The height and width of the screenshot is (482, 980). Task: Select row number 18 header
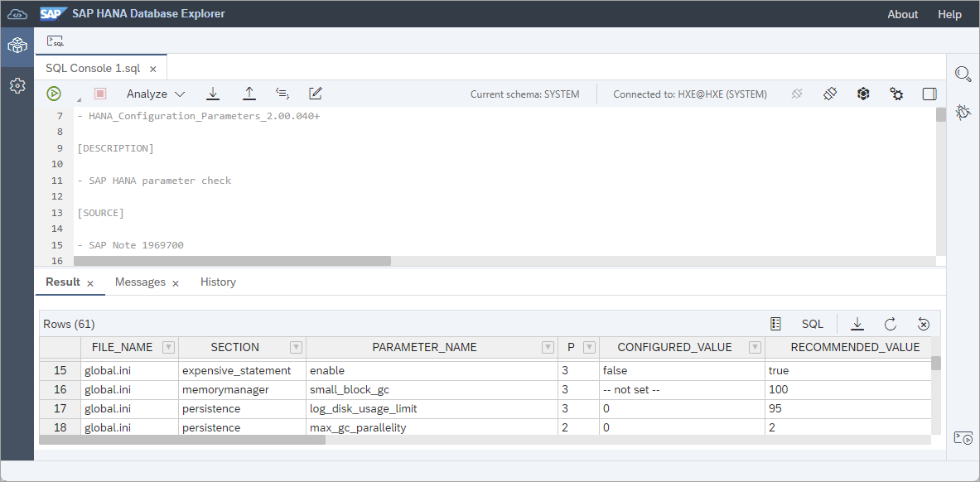tap(60, 428)
